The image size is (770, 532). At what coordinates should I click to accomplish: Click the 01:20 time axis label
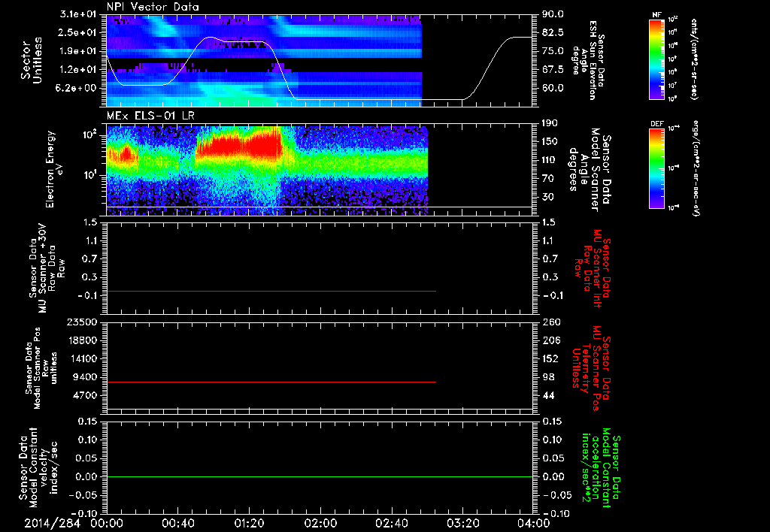coord(249,523)
